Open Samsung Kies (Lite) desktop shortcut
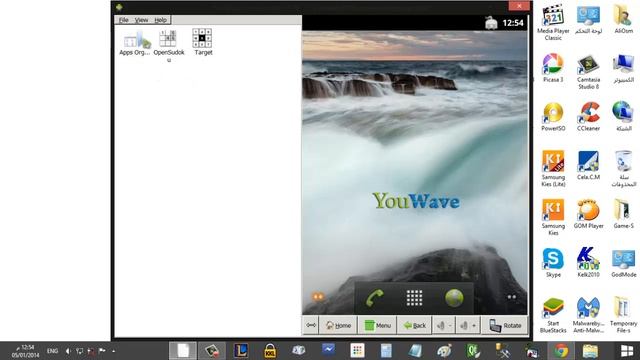Viewport: 640px width, 360px height. pyautogui.click(x=553, y=169)
